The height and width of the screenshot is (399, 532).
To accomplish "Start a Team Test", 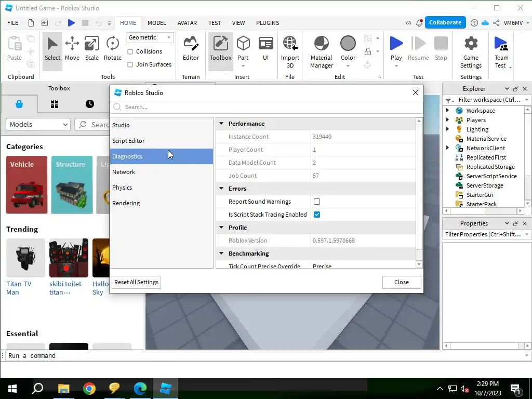I will (501, 52).
